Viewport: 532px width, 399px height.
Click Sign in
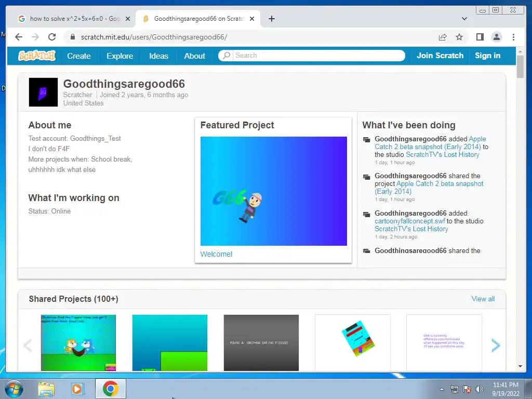tap(487, 56)
